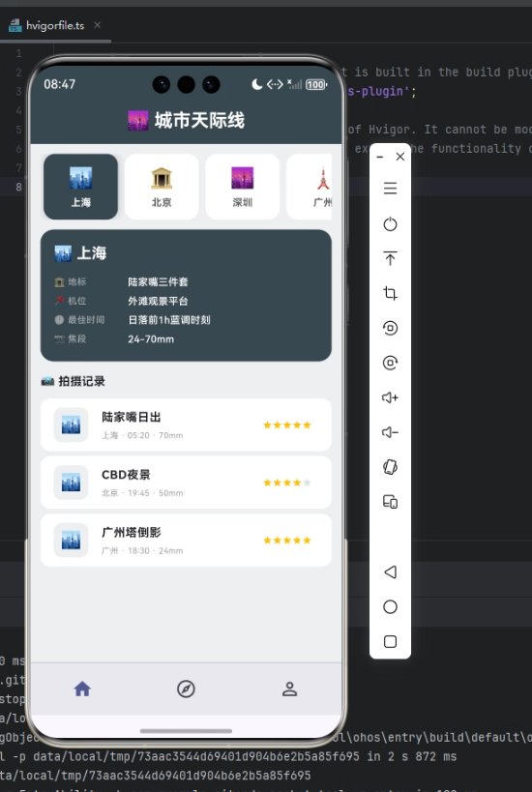Click the battery 100 status icon
Viewport: 532px width, 792px height.
(x=316, y=84)
